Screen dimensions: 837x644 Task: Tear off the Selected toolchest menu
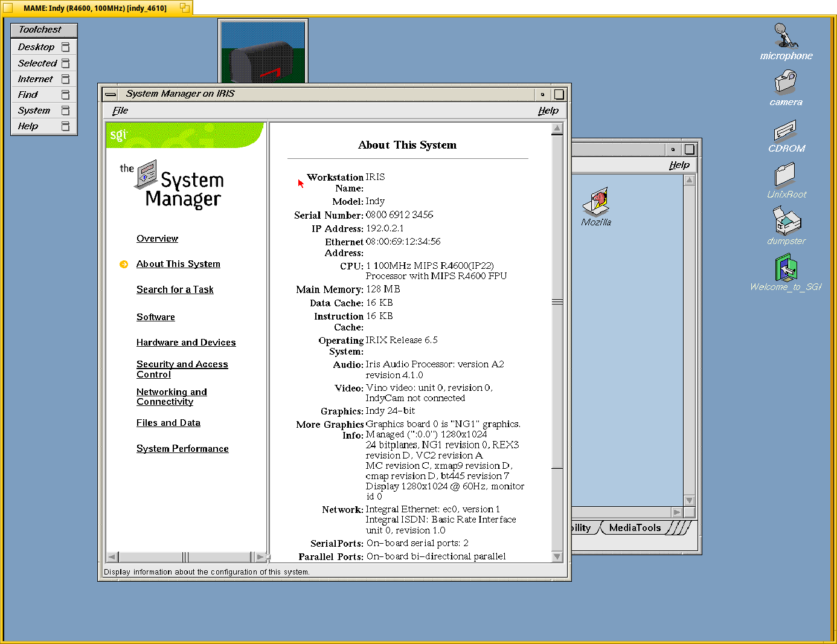point(66,63)
